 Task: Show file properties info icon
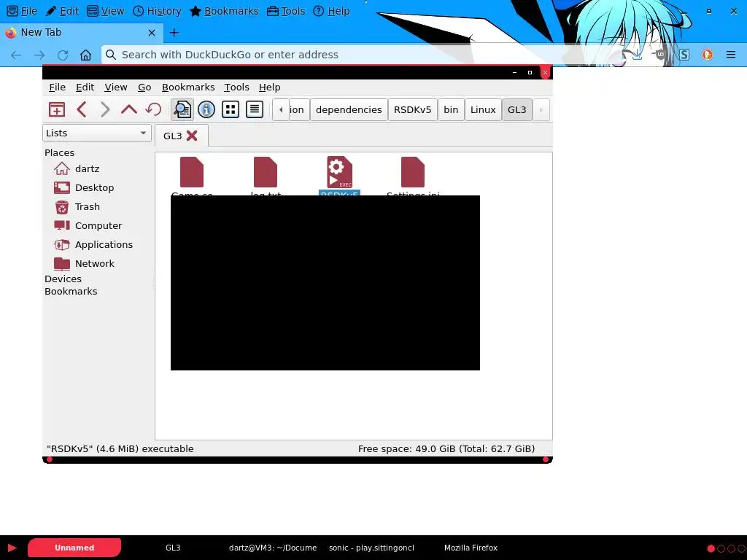tap(206, 109)
